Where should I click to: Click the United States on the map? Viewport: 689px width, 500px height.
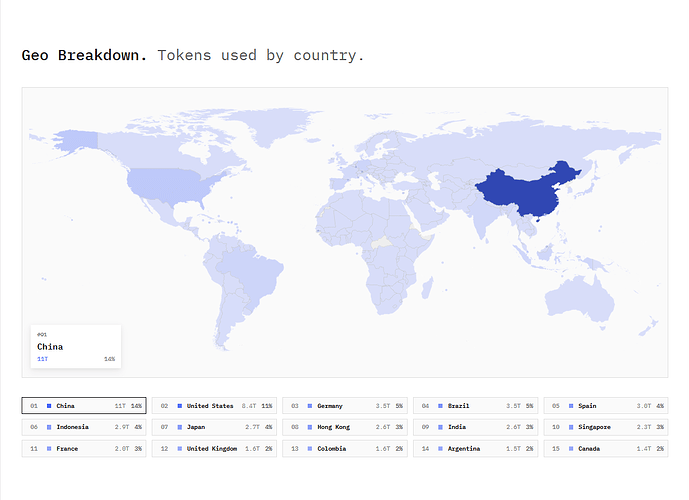tap(169, 185)
